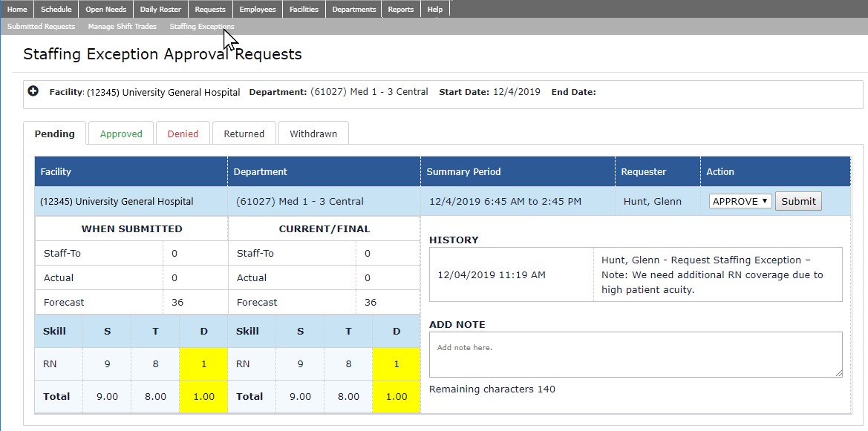
Task: Open the Schedule menu
Action: click(x=56, y=10)
